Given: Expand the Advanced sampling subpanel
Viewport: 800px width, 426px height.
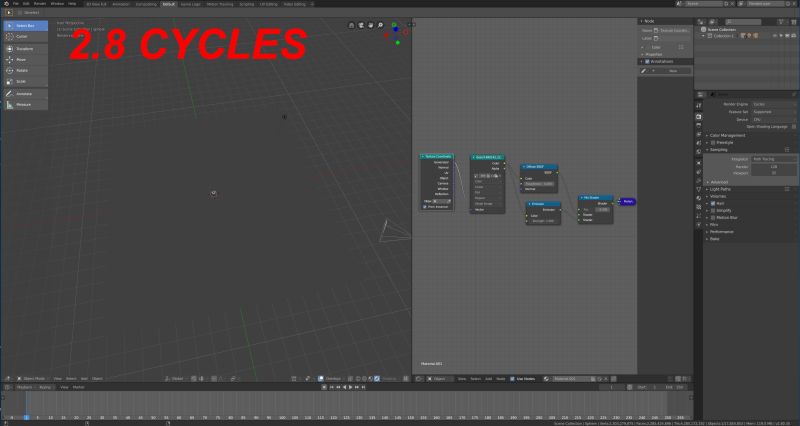Looking at the screenshot, I should pyautogui.click(x=719, y=182).
